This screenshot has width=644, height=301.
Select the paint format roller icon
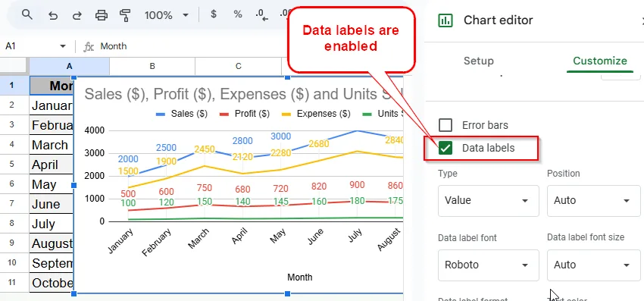(125, 16)
